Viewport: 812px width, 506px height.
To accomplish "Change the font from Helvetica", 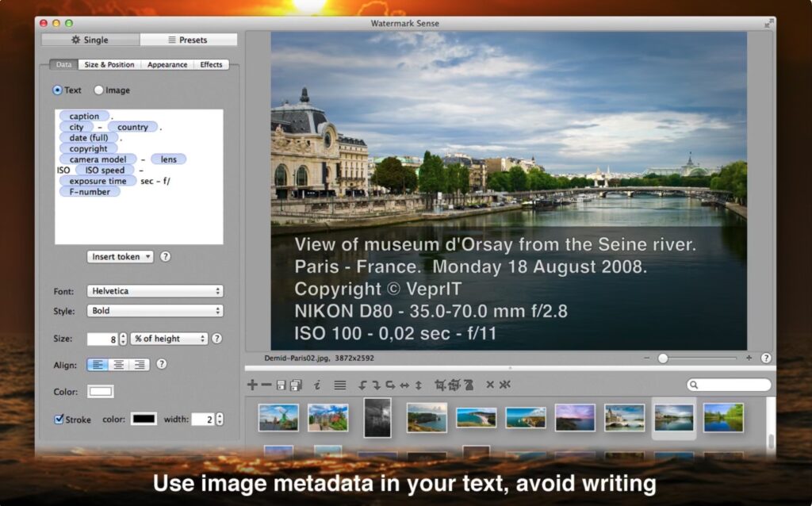I will [155, 291].
